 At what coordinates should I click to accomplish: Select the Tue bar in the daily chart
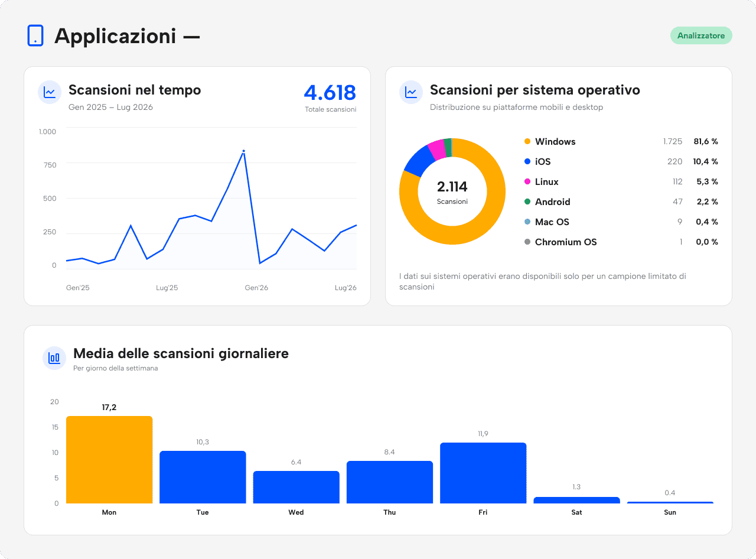point(203,477)
